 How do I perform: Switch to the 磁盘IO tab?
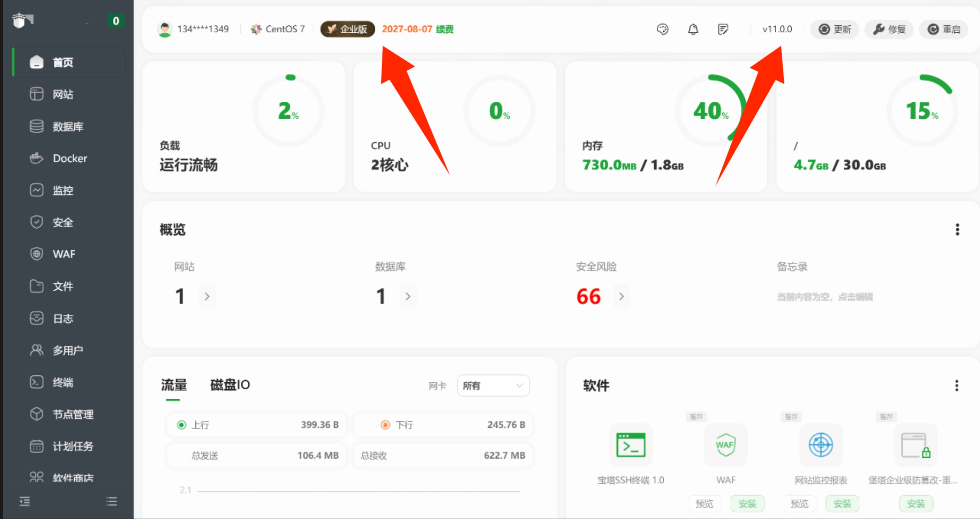(x=230, y=385)
